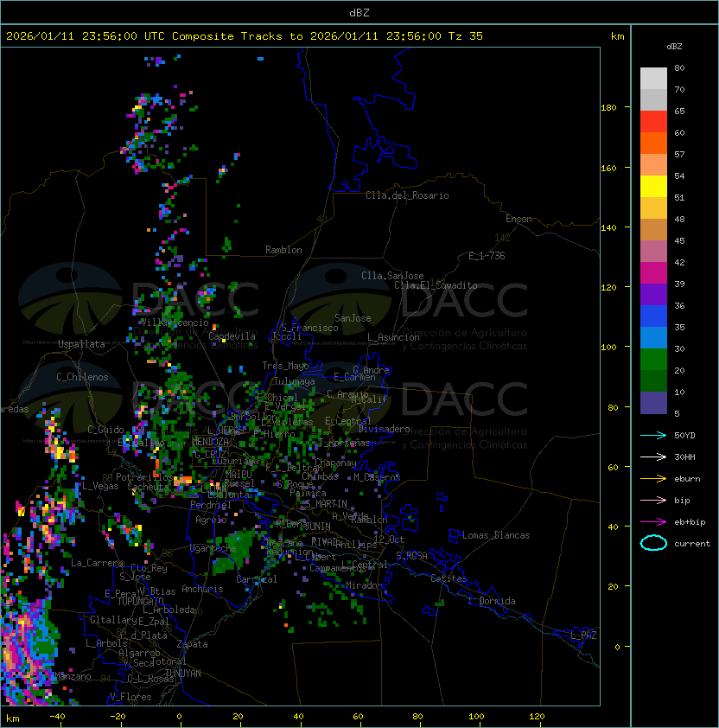This screenshot has width=719, height=728.
Task: Click the Divisadero map label
Action: [385, 429]
